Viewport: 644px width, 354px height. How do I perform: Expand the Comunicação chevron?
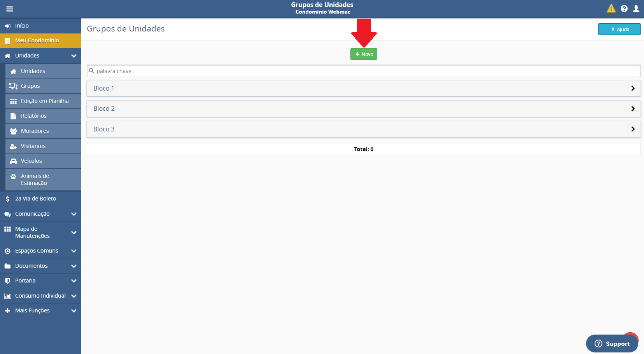pyautogui.click(x=74, y=214)
